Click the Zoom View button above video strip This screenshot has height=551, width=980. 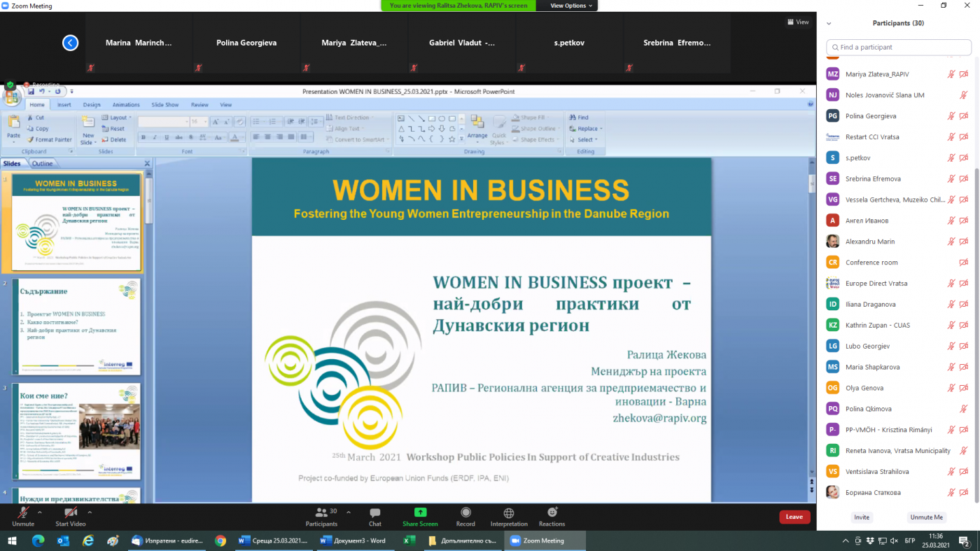(798, 22)
